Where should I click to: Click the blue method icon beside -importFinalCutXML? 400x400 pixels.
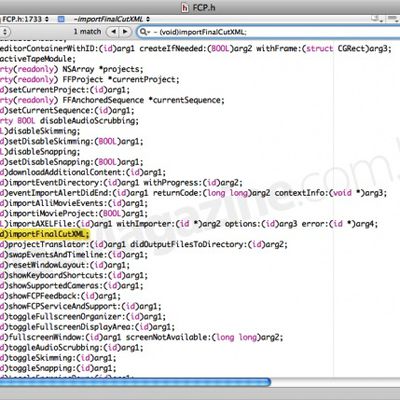point(61,19)
